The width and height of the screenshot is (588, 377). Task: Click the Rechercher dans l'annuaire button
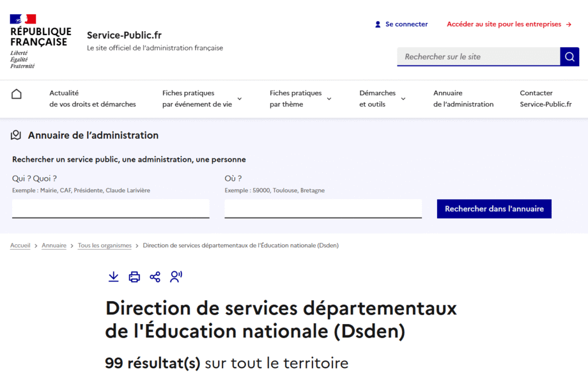click(x=494, y=208)
